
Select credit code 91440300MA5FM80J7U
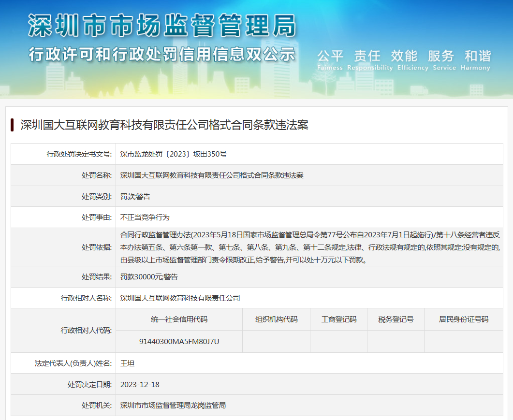179,342
